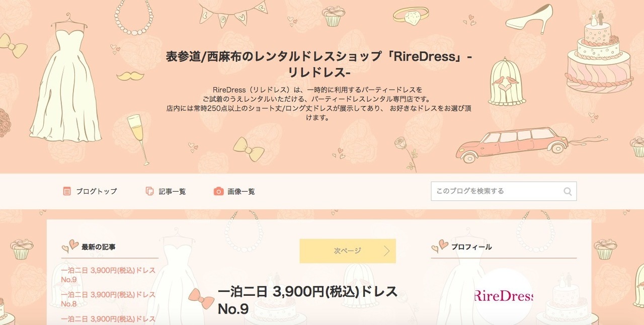Viewport: 644px width, 325px height.
Task: Click the arrow chevron on 次ページ button
Action: point(386,251)
